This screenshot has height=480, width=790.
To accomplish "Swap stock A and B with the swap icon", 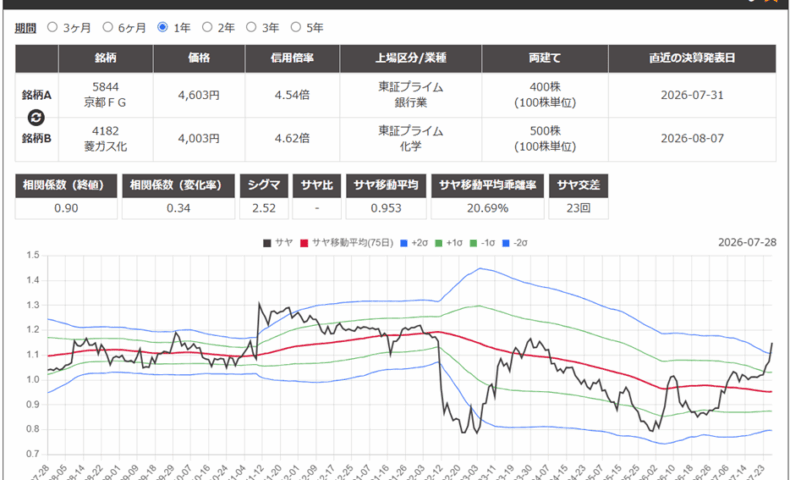I will pyautogui.click(x=36, y=117).
